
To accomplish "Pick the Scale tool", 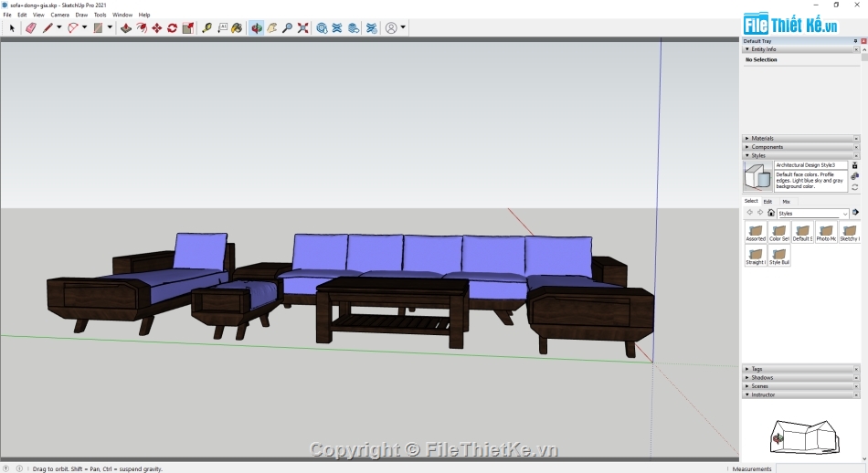I will pyautogui.click(x=188, y=27).
